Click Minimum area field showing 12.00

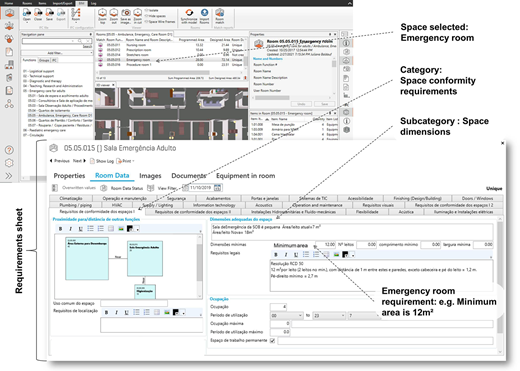(x=326, y=245)
